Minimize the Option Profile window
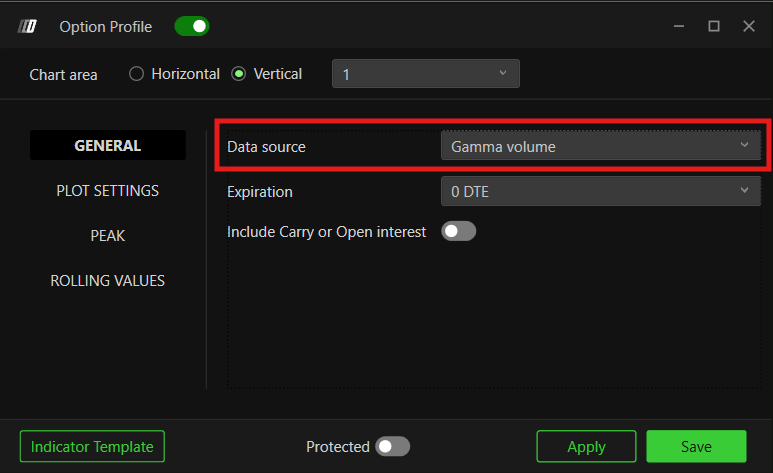The height and width of the screenshot is (473, 773). (x=679, y=26)
